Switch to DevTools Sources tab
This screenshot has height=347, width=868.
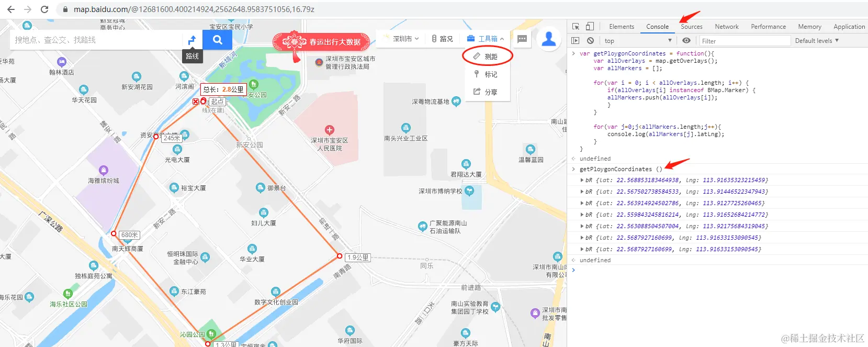[692, 27]
